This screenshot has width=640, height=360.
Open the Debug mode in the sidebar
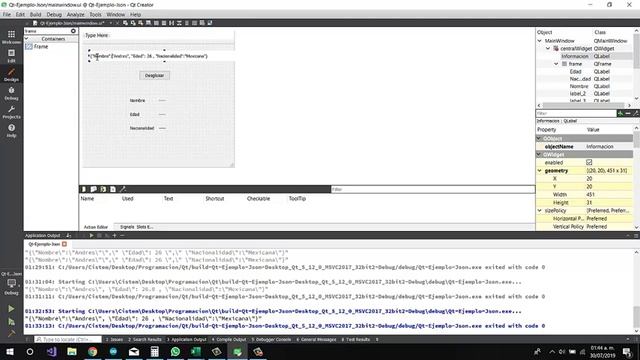pyautogui.click(x=11, y=93)
